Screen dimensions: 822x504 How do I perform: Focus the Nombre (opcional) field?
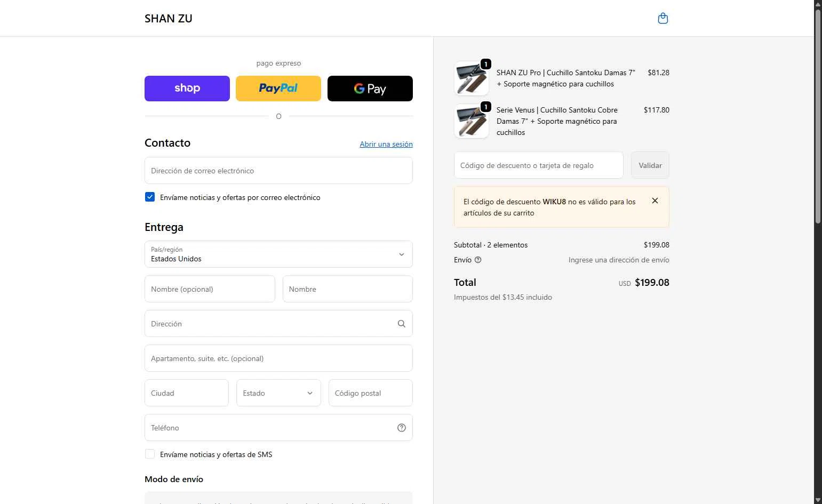pyautogui.click(x=210, y=289)
